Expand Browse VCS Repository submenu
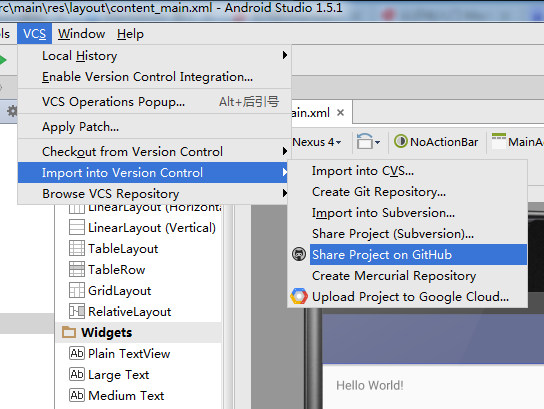 tap(154, 193)
